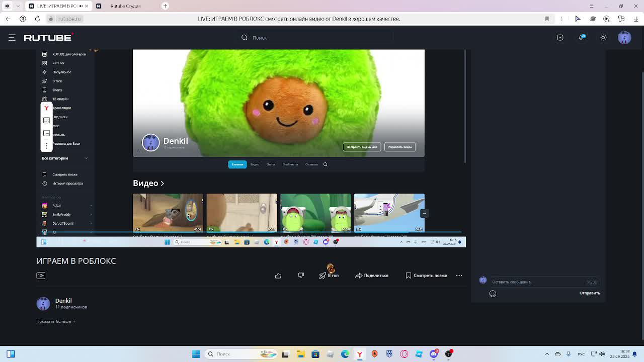This screenshot has width=644, height=362.
Task: Show site security lock info
Action: pos(51,19)
